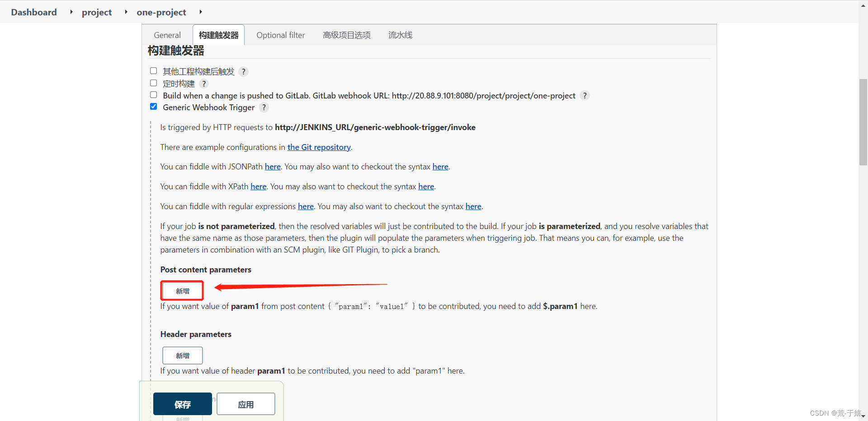Uncheck Generic Webhook Trigger

coord(154,107)
